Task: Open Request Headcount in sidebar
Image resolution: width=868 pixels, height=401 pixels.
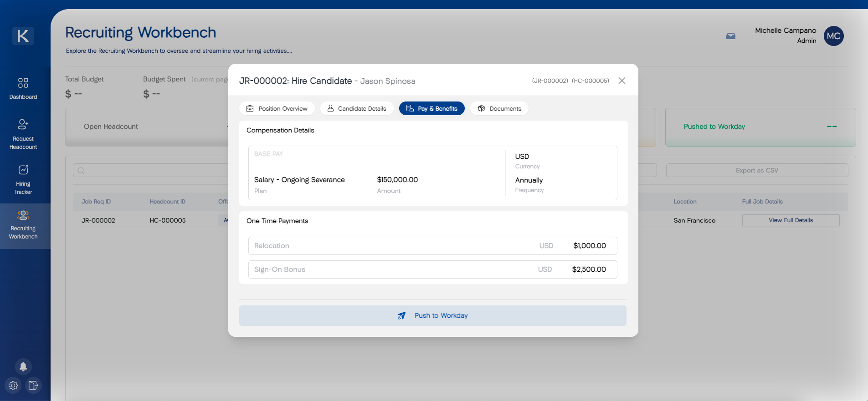Action: 23,134
